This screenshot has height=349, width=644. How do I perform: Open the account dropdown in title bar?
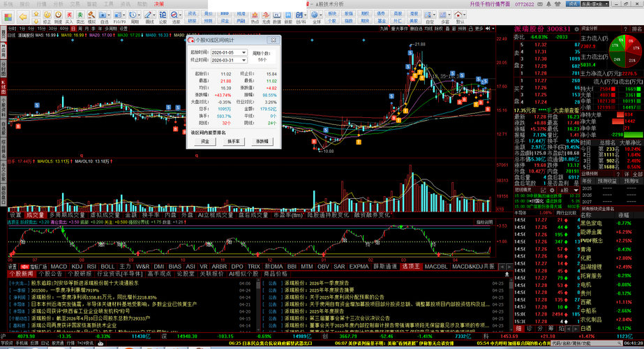tap(606, 4)
